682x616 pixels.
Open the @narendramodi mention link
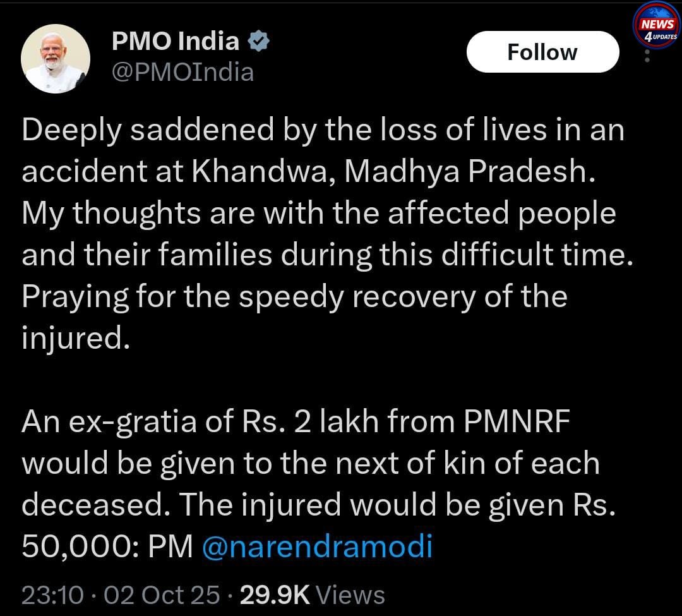[x=317, y=547]
